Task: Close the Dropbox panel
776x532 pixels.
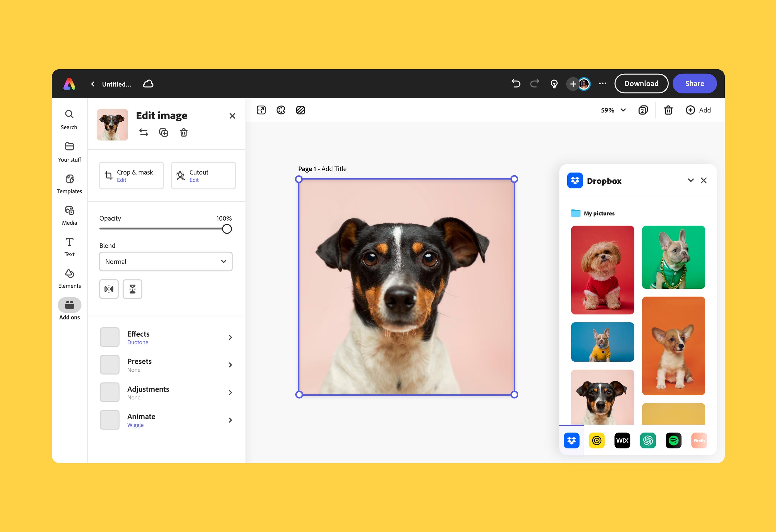Action: [704, 181]
